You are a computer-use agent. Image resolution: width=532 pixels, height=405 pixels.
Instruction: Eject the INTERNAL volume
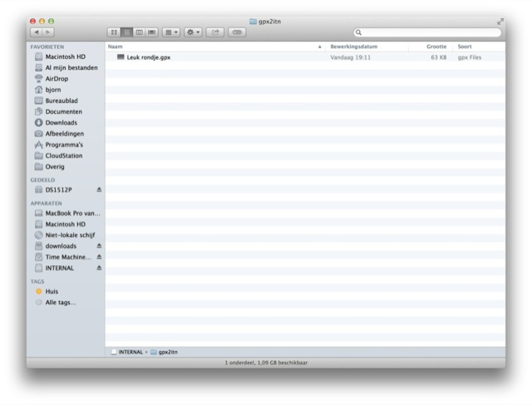pos(99,268)
